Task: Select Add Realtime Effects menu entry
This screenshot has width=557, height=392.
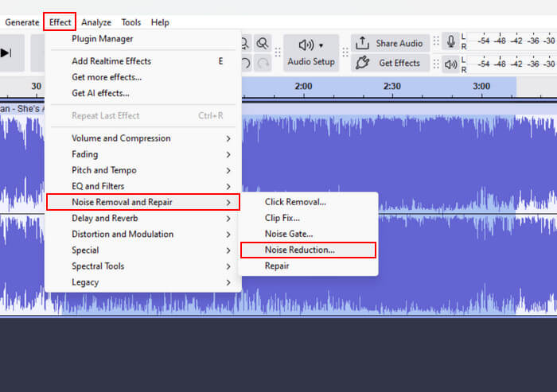Action: [142, 61]
